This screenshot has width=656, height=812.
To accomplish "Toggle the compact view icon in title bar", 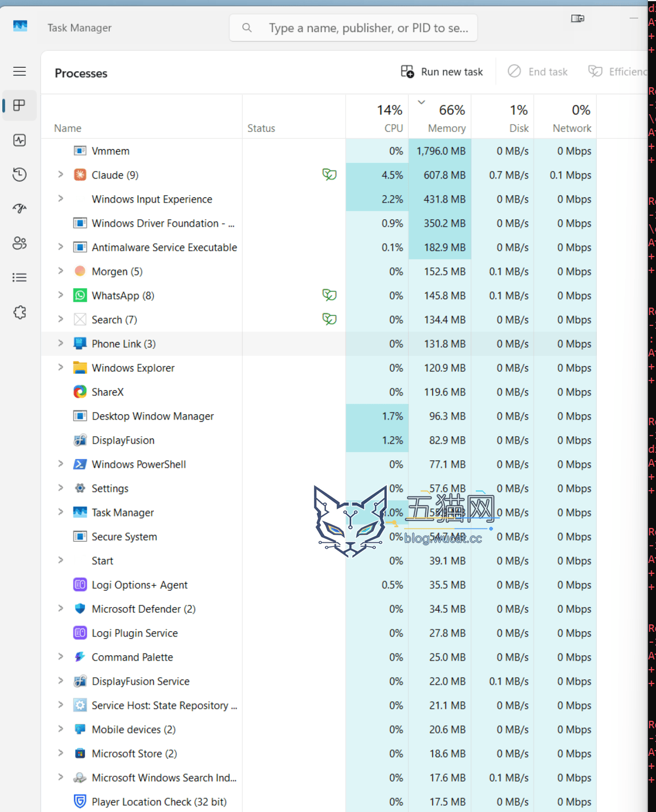I will 578,18.
